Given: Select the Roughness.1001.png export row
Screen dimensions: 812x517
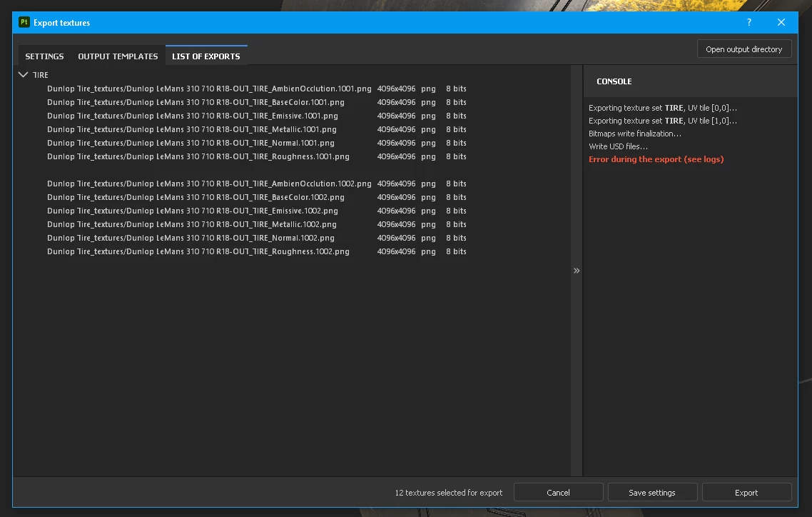Looking at the screenshot, I should pos(257,156).
